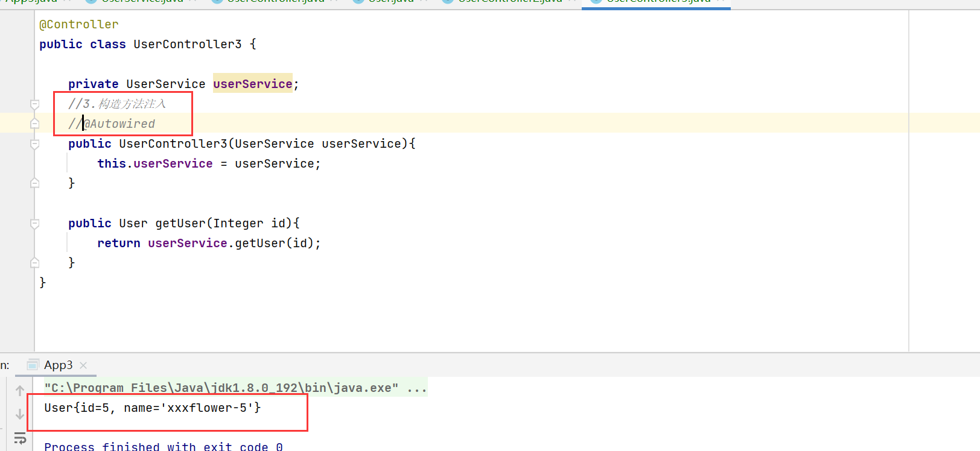Click 'Process finished with exit code 0'
Viewport: 980px width, 451px height.
[x=164, y=446]
